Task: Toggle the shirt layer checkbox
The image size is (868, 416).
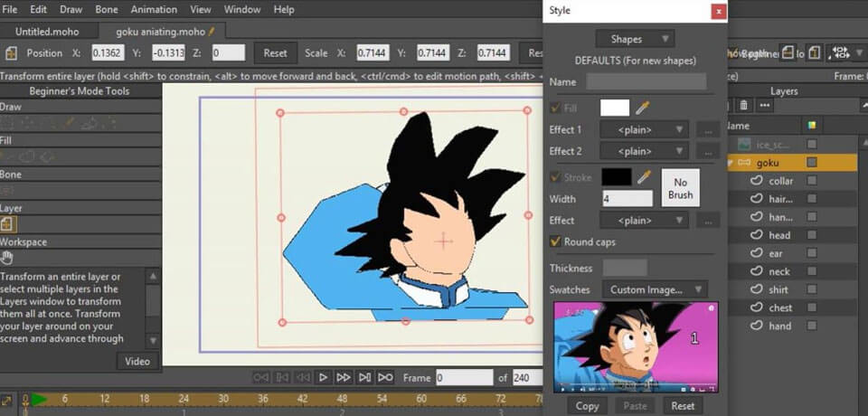Action: 812,289
